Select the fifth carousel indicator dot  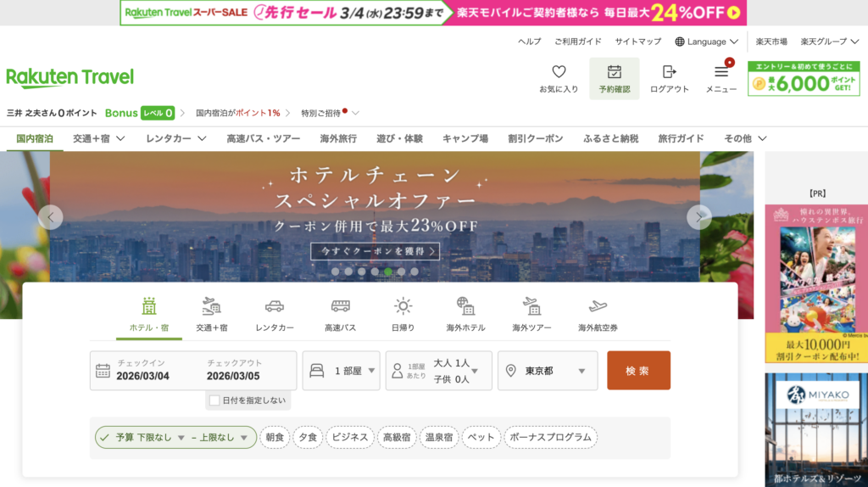pyautogui.click(x=388, y=272)
